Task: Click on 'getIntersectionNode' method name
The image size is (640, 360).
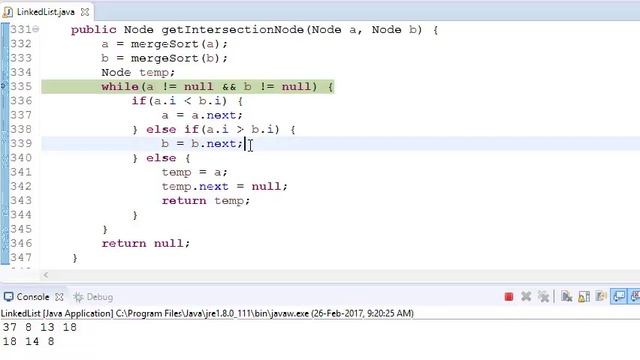Action: (x=232, y=29)
